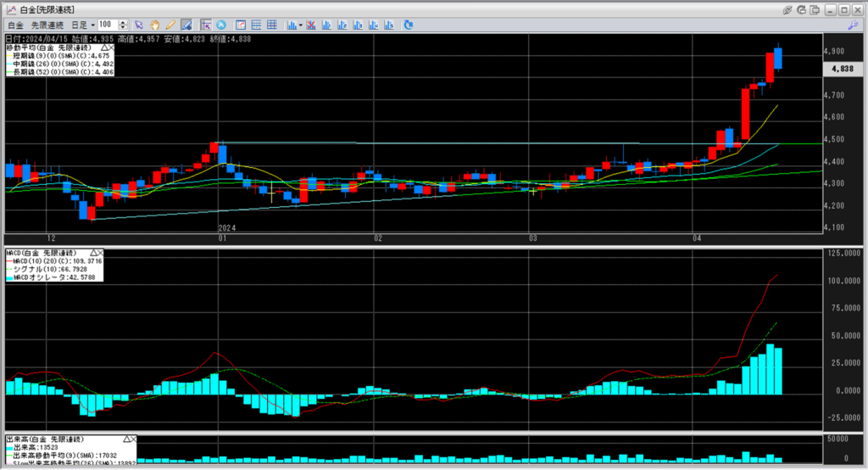Viewport: 868px width, 470px height.
Task: Click the detach window icon in title bar
Action: pyautogui.click(x=816, y=8)
